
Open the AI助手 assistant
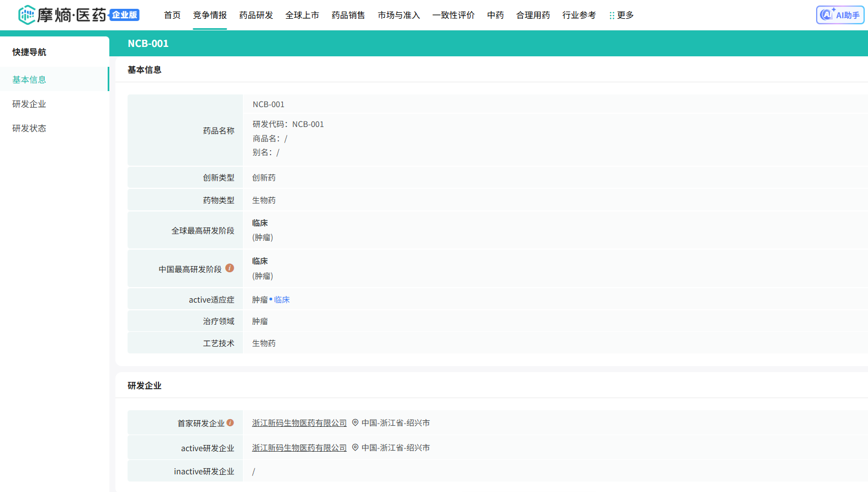point(840,15)
